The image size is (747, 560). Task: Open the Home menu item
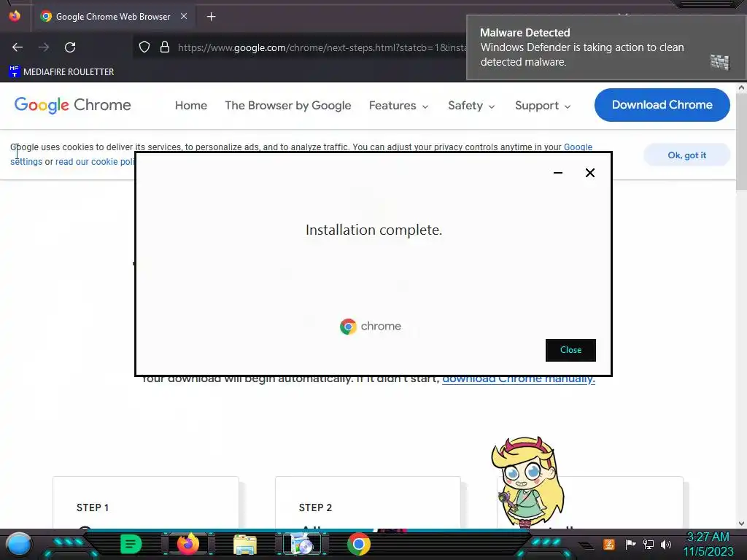190,105
